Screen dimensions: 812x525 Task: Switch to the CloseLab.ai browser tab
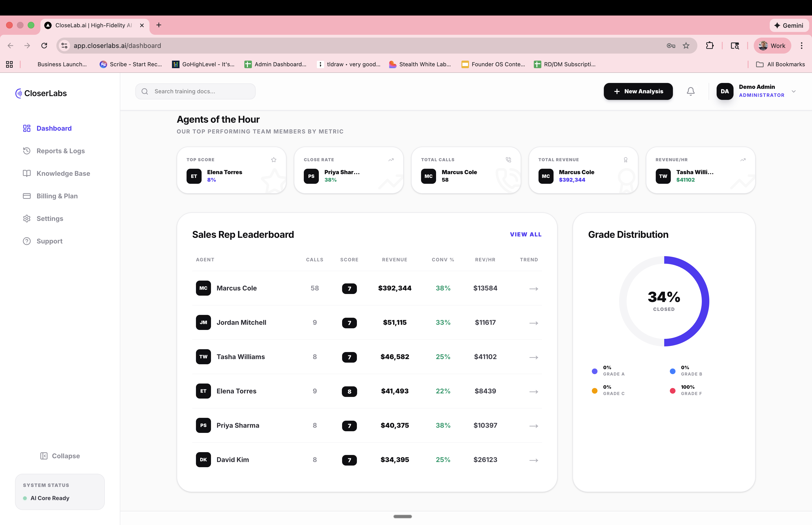[x=92, y=25]
